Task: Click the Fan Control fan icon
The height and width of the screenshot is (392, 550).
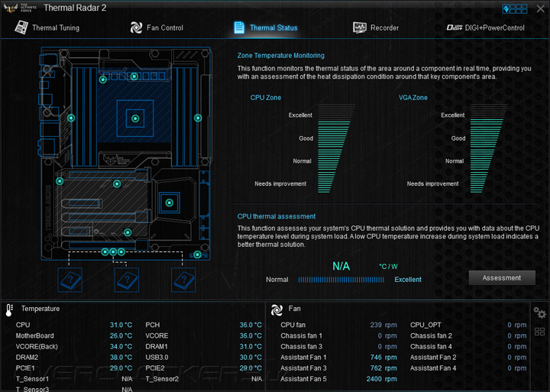Action: 136,28
